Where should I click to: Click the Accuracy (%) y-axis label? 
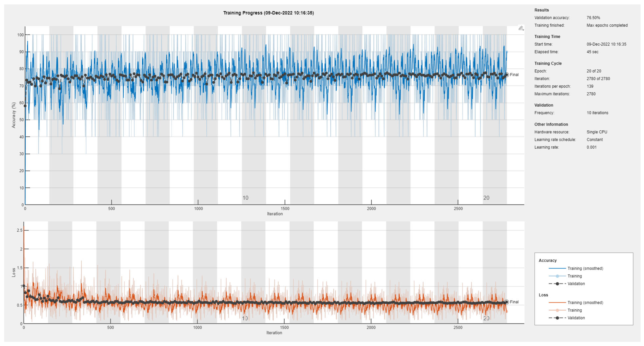click(14, 115)
